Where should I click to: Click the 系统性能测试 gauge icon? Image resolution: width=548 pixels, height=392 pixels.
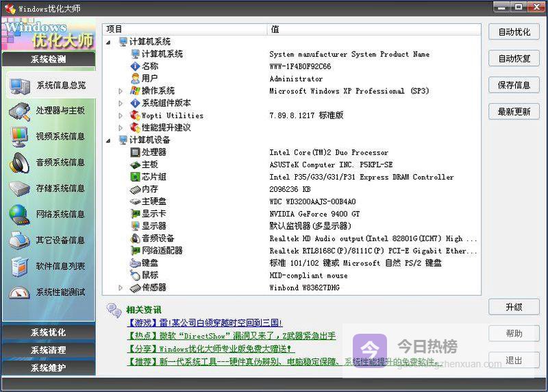click(19, 293)
